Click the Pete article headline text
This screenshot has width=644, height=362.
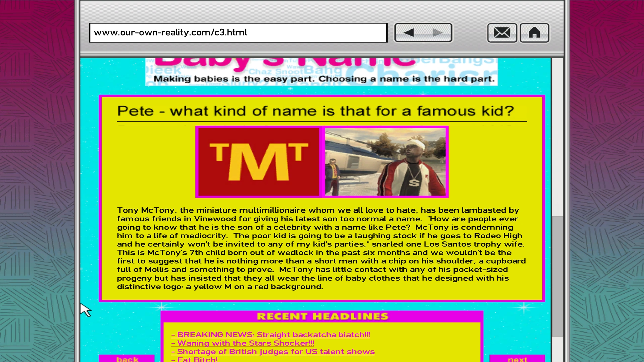(315, 111)
